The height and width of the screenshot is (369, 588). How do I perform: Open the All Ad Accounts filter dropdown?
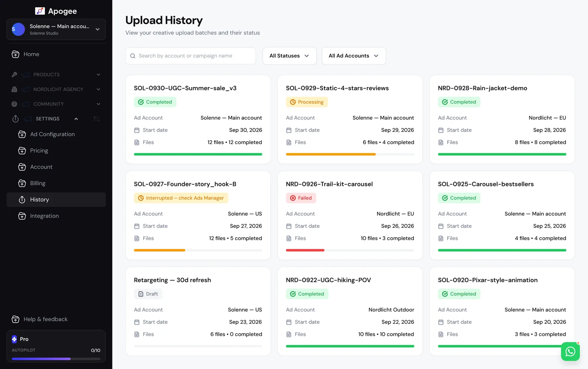tap(354, 56)
